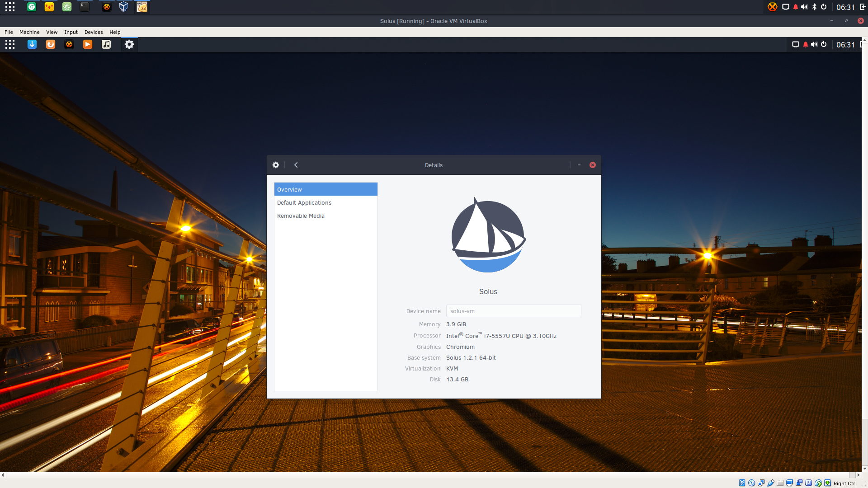The height and width of the screenshot is (488, 868).
Task: Open the terminal from the host panel
Action: click(x=85, y=7)
